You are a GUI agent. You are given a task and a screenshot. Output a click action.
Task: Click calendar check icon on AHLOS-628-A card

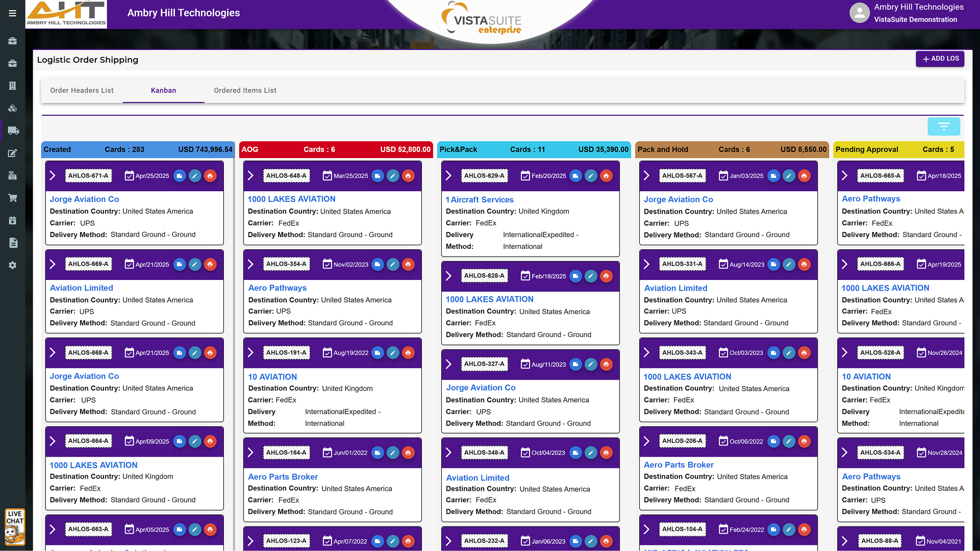525,276
